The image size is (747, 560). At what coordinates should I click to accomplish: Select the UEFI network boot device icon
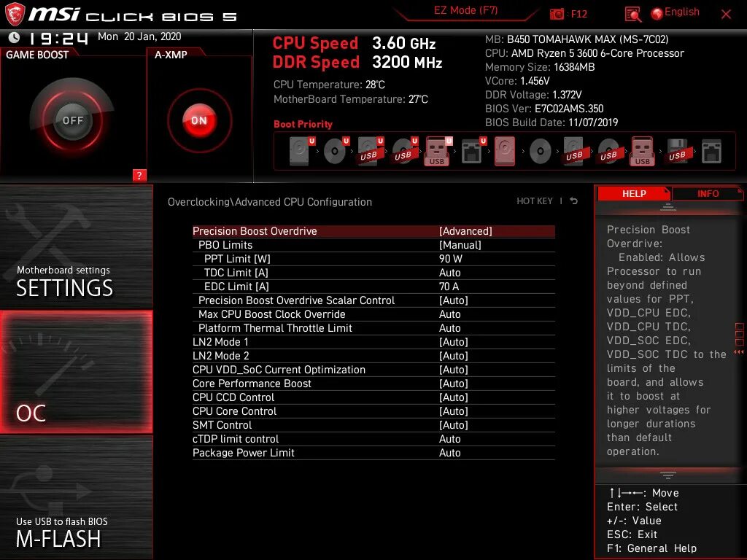coord(473,151)
